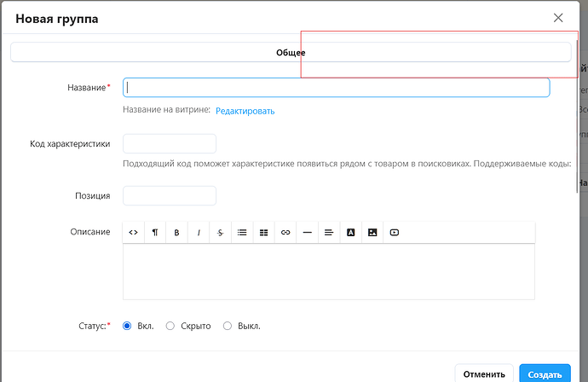
Task: Focus the Код характеристики input field
Action: tap(170, 144)
